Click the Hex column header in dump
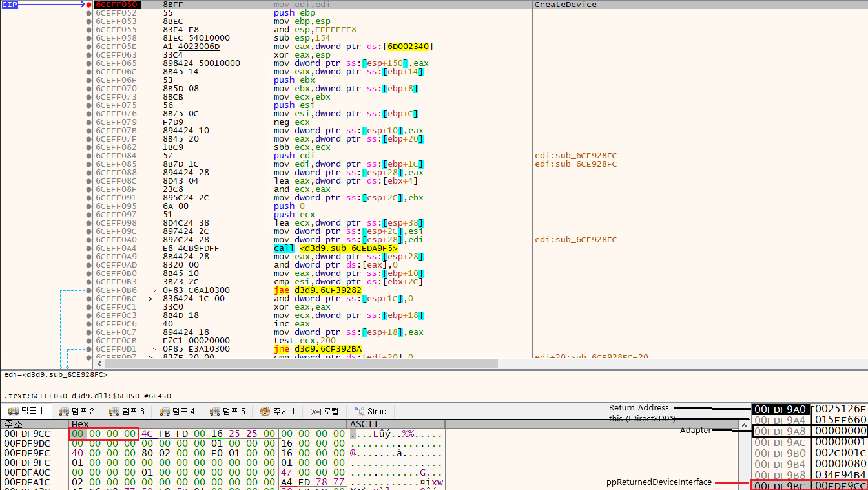This screenshot has width=868, height=490. point(207,424)
